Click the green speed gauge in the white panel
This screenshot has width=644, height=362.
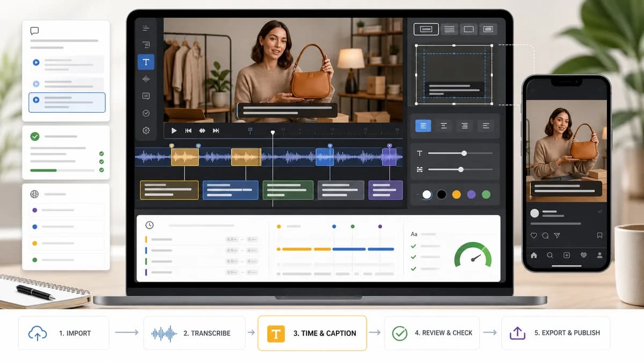coord(473,255)
